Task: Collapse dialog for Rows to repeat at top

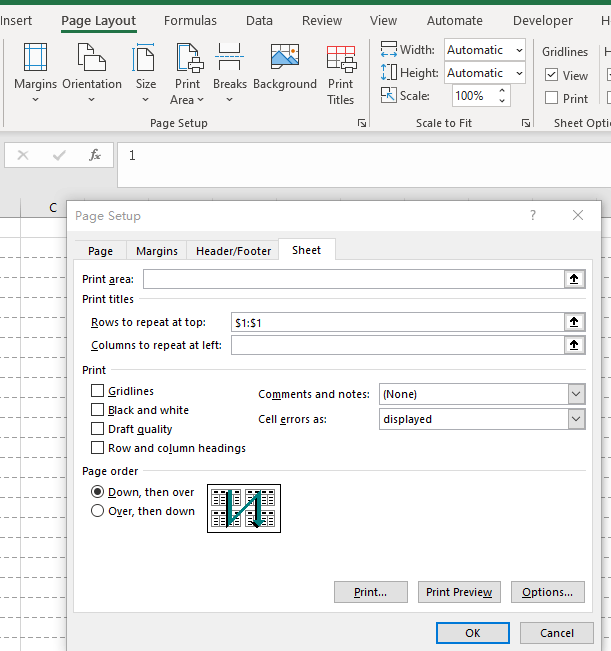Action: (574, 322)
